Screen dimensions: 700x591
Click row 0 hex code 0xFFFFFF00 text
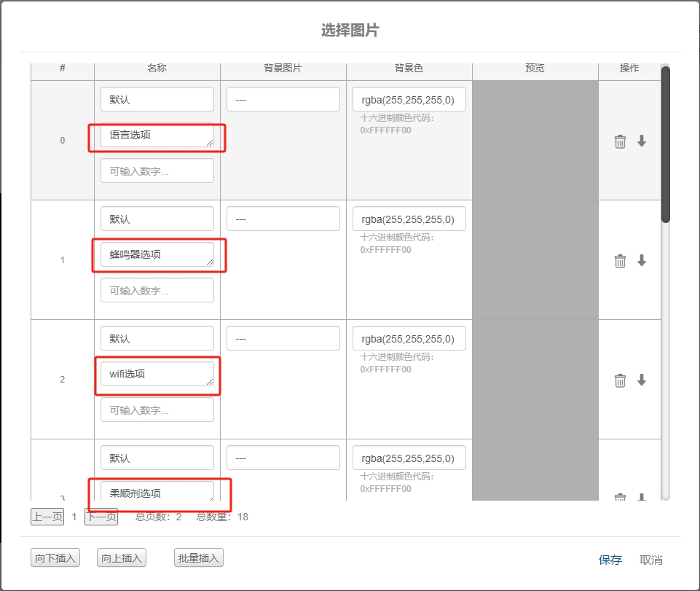coord(386,130)
